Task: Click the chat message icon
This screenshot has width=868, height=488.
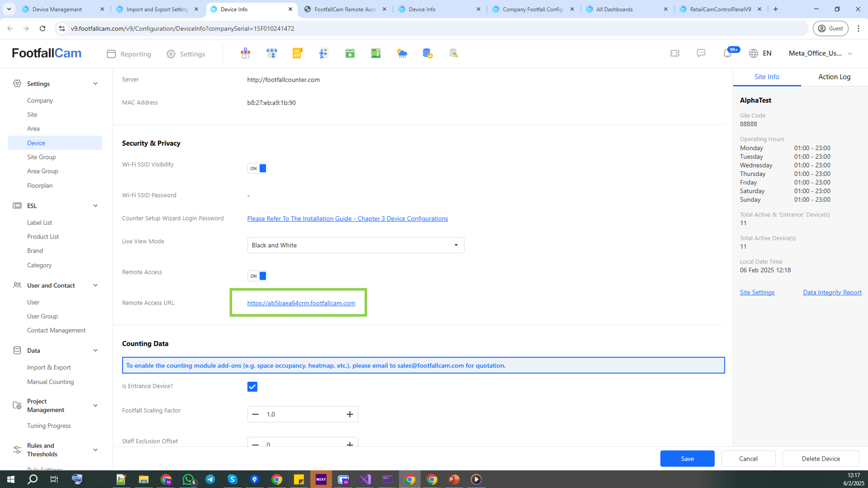Action: [x=701, y=53]
